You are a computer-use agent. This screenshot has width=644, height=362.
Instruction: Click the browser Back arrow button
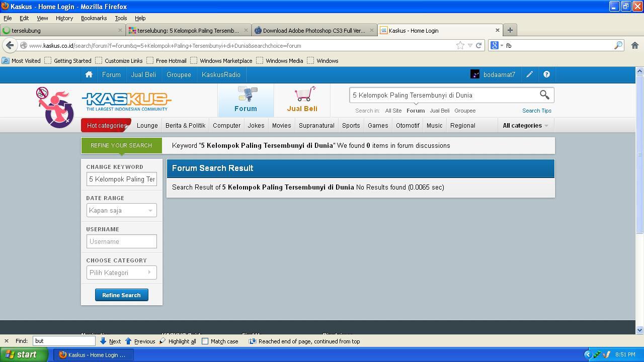coord(10,45)
